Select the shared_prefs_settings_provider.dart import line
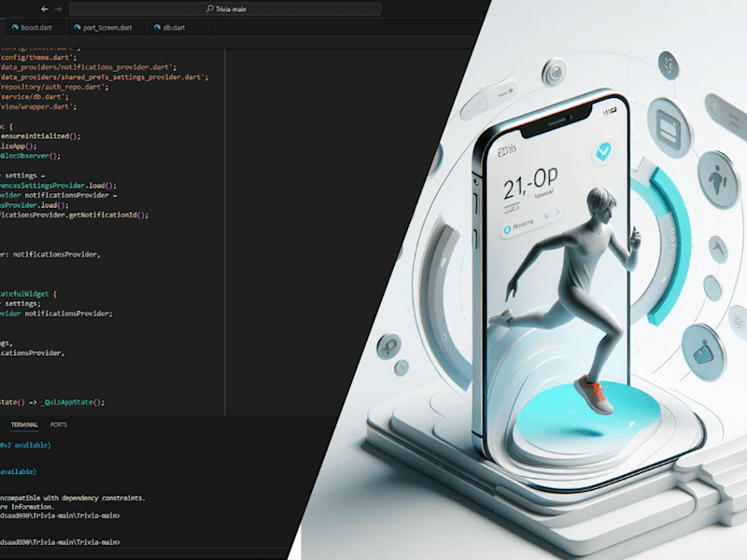 [104, 77]
